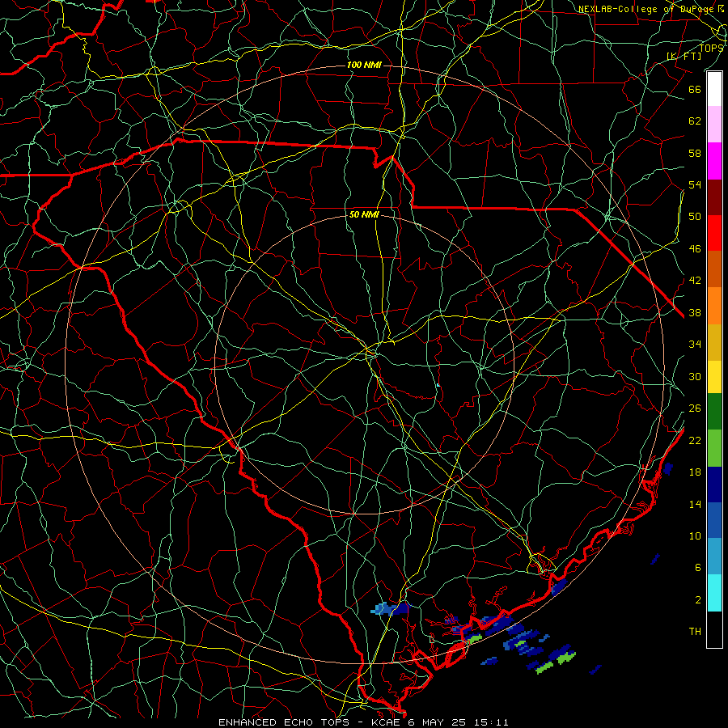Screen dimensions: 728x728
Task: Click the legend value 30
Action: point(695,376)
